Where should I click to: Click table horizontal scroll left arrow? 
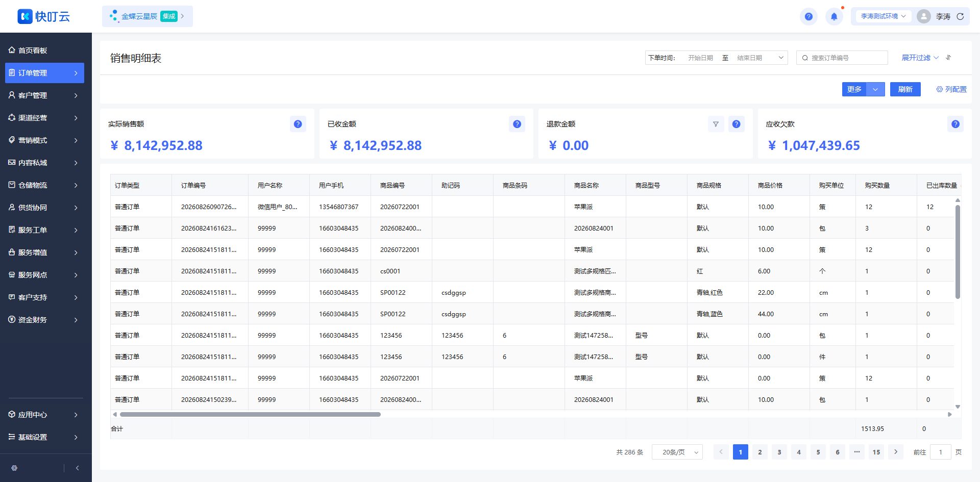tap(115, 414)
